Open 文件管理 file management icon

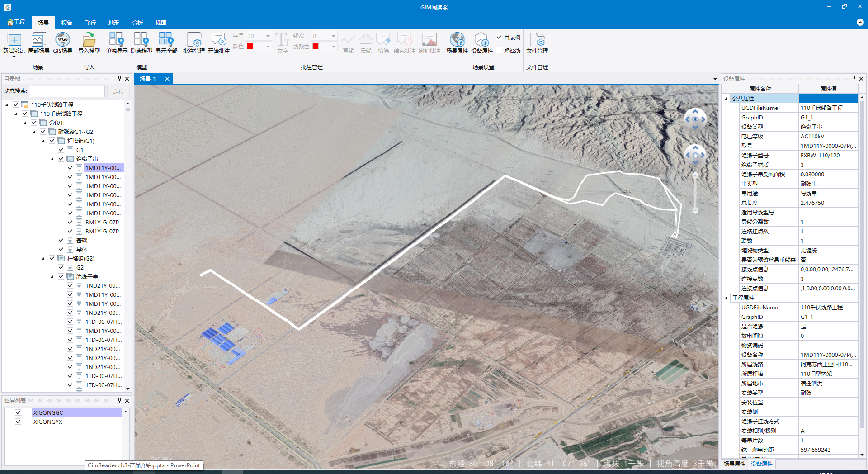(537, 40)
